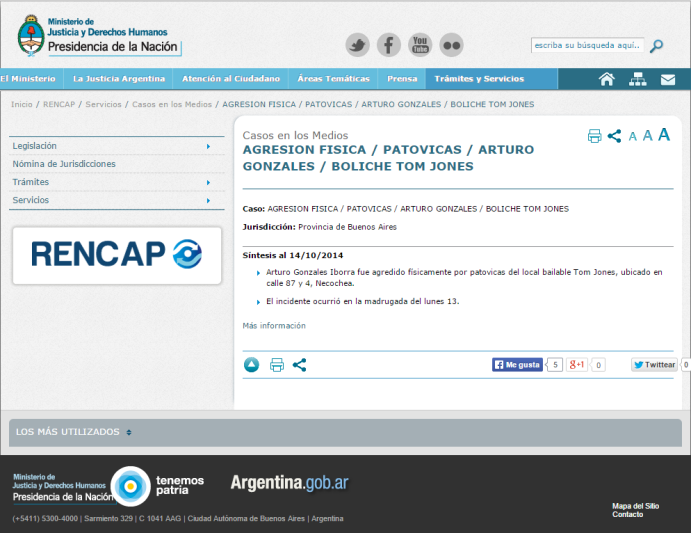Click article title AGRESION FISICA heading
This screenshot has width=691, height=533.
click(388, 158)
